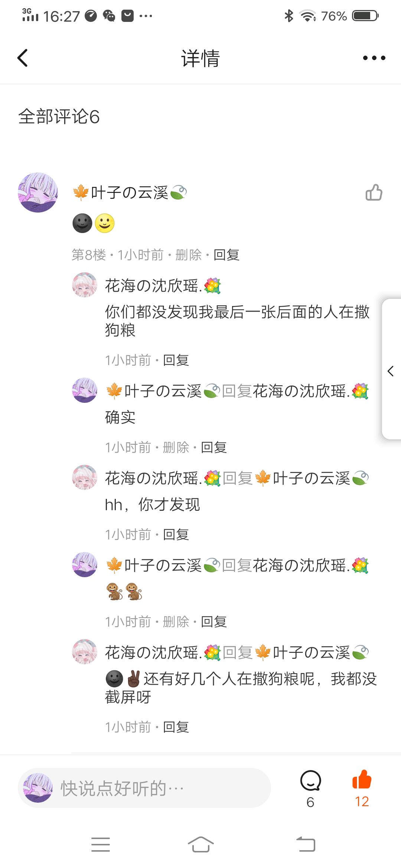
Task: Go to Android home screen
Action: (x=200, y=845)
